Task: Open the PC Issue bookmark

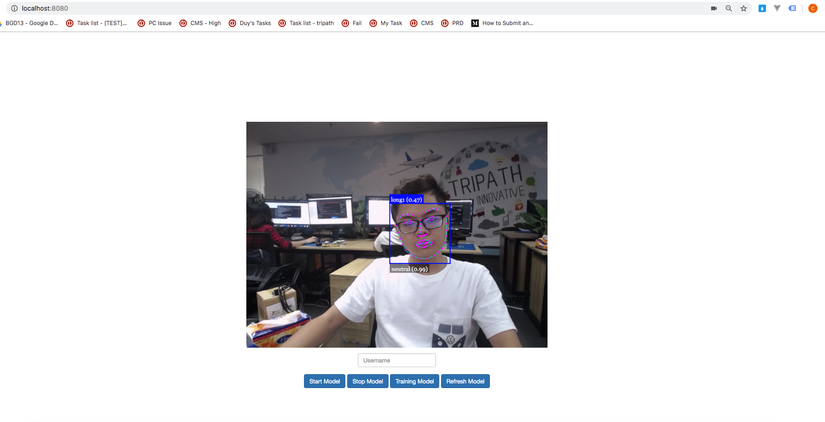Action: 154,23
